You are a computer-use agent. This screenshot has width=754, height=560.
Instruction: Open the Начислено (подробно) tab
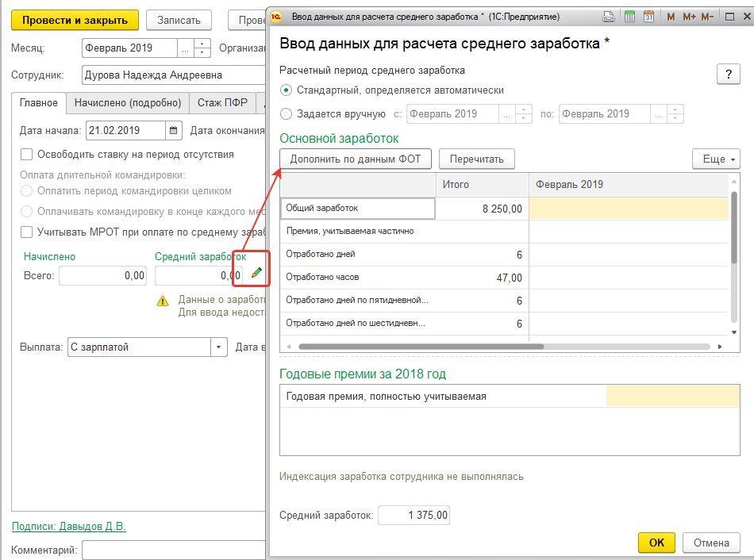(128, 103)
